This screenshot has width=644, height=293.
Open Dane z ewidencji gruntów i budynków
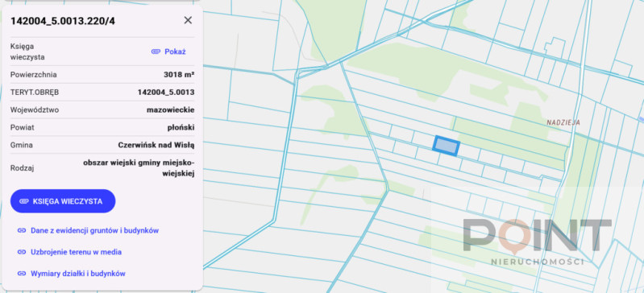94,231
